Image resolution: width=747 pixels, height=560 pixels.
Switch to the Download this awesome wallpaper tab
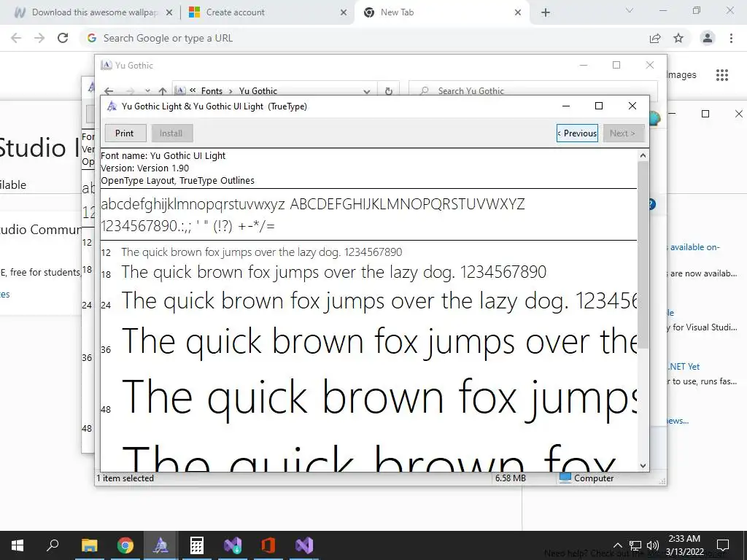(94, 12)
